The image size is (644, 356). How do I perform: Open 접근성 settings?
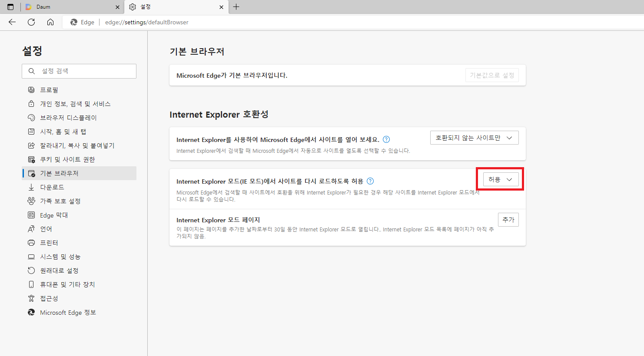[x=79, y=298]
